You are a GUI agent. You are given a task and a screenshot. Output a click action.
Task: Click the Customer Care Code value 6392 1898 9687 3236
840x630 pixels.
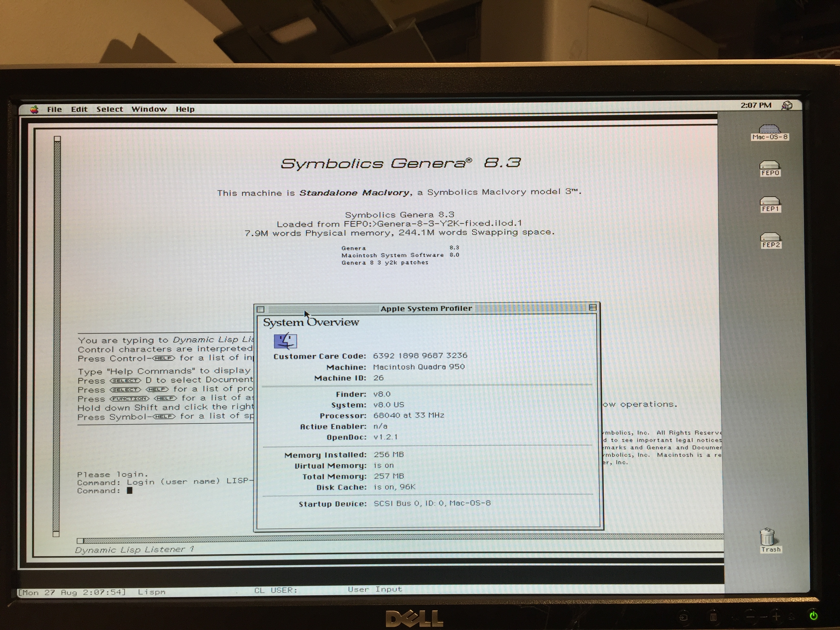click(x=420, y=355)
